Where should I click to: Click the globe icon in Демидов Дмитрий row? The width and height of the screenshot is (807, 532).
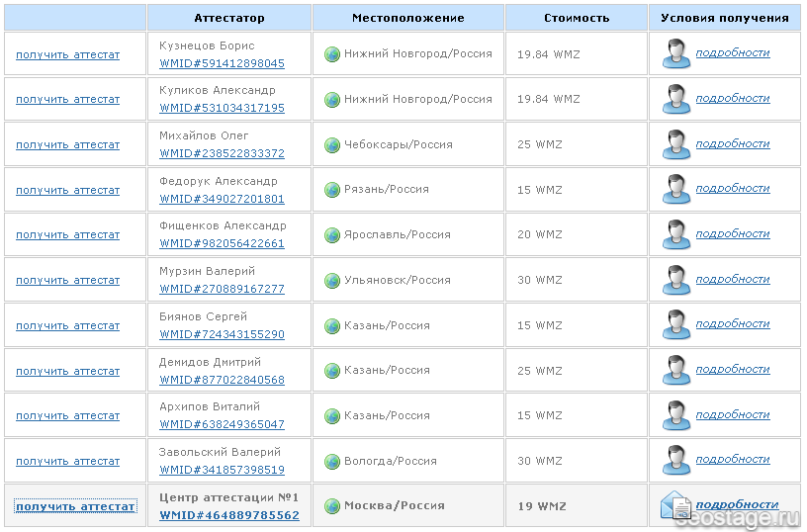332,371
